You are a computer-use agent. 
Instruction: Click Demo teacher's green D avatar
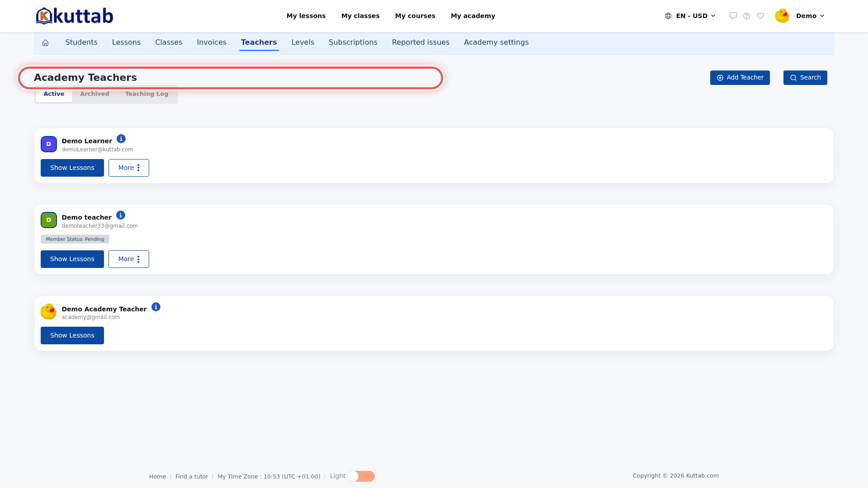point(49,220)
